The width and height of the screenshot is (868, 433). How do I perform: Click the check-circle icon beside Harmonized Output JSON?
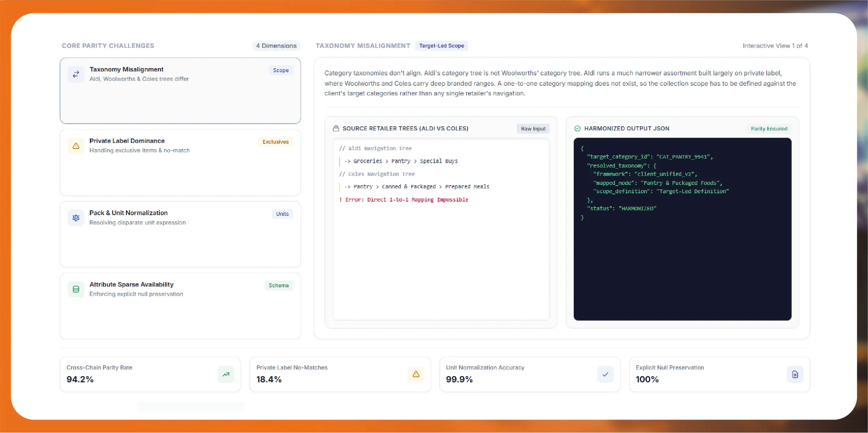578,128
